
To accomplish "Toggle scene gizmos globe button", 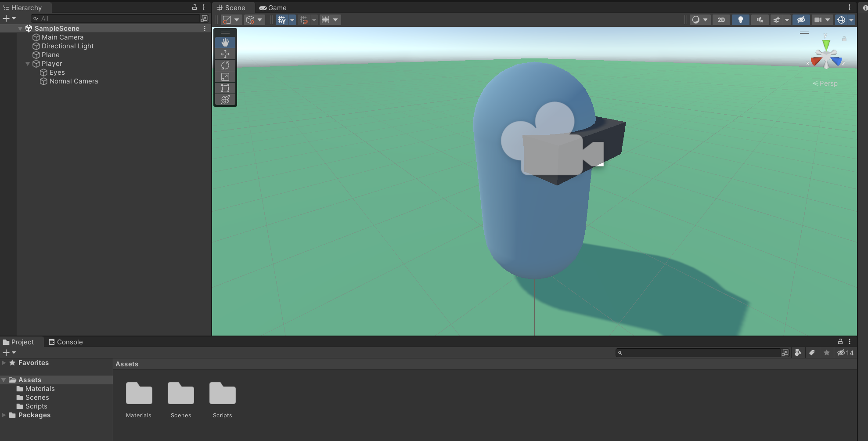I will [x=841, y=20].
